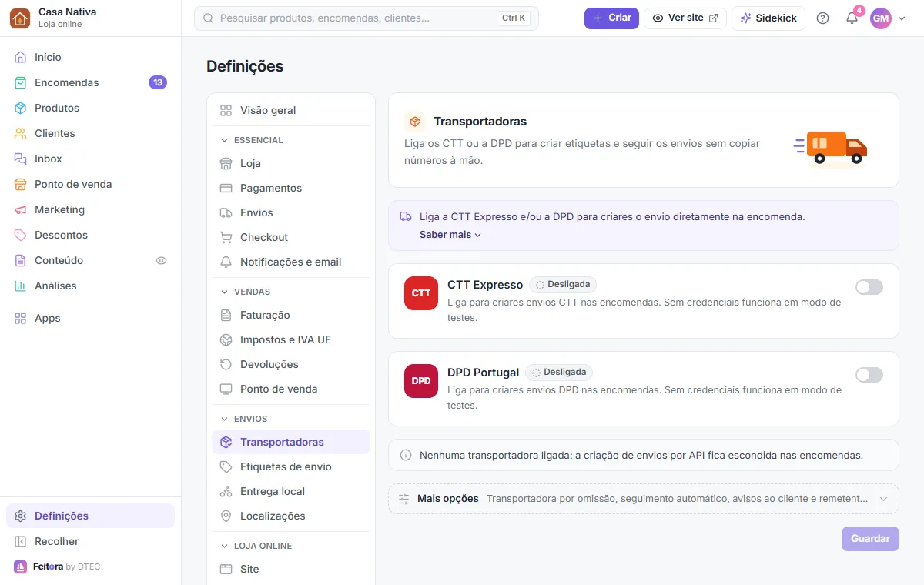924x585 pixels.
Task: Open Loja settings
Action: click(x=291, y=163)
